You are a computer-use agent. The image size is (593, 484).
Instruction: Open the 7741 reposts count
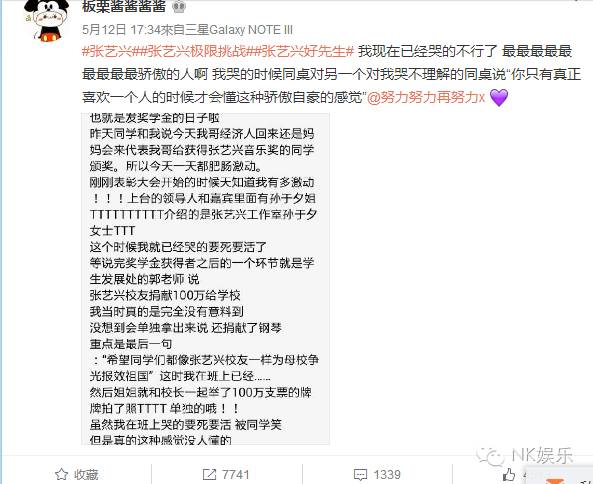click(x=235, y=475)
